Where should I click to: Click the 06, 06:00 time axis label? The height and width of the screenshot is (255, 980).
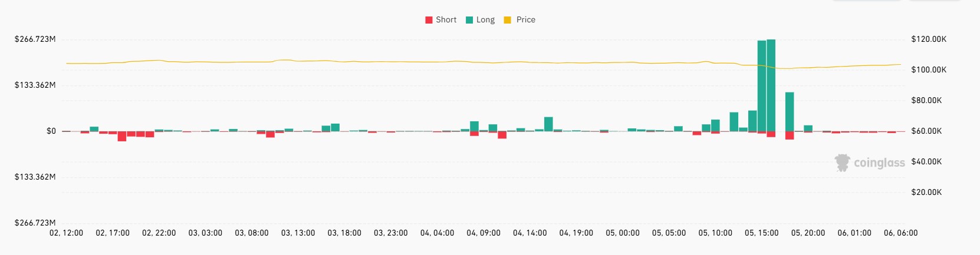[x=900, y=233]
